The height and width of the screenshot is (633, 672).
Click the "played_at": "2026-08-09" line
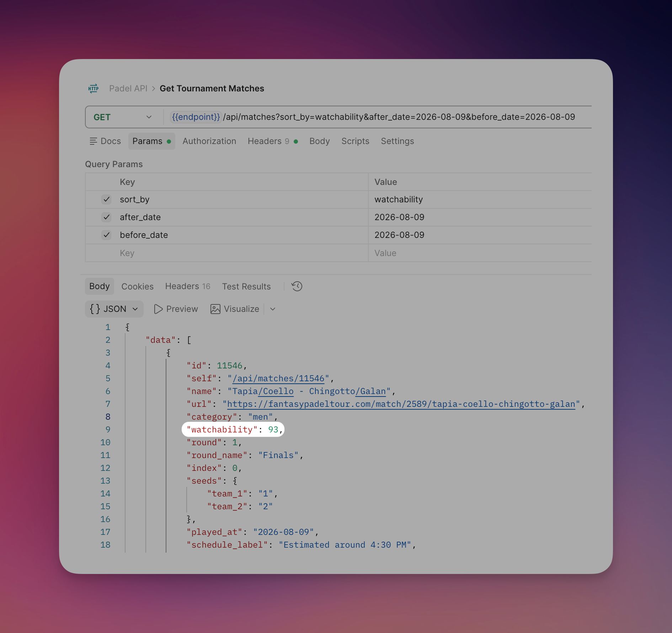(x=252, y=532)
